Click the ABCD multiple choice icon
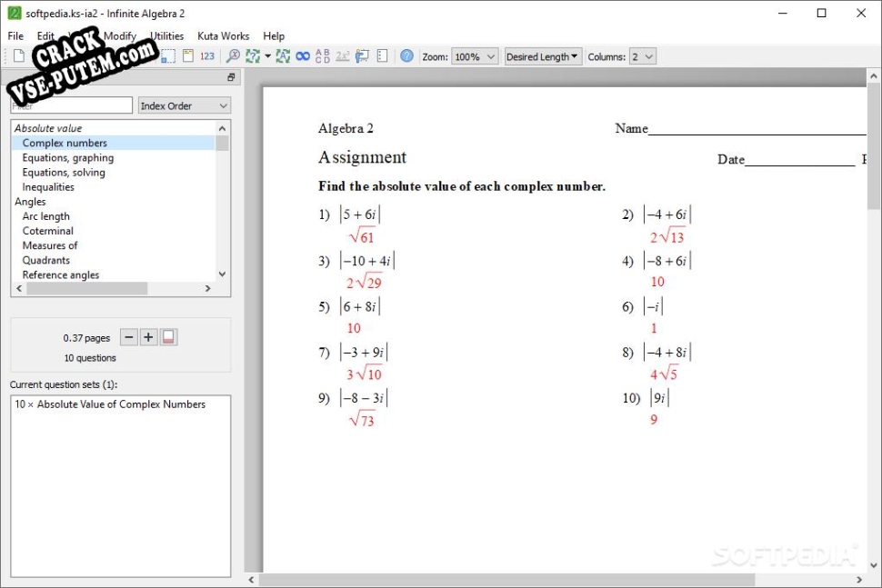The height and width of the screenshot is (588, 882). (x=322, y=55)
